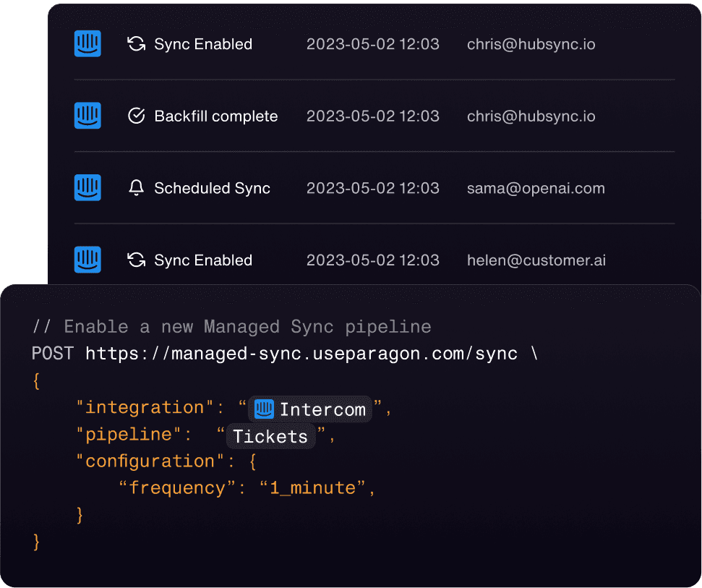
Task: Click the Intercom logo inside the integration code chip
Action: pos(264,409)
